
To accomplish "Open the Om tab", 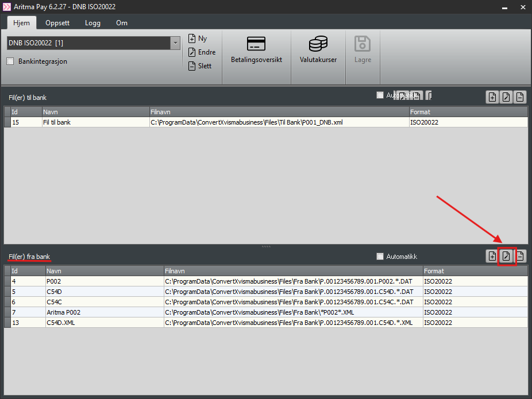I will tap(122, 23).
